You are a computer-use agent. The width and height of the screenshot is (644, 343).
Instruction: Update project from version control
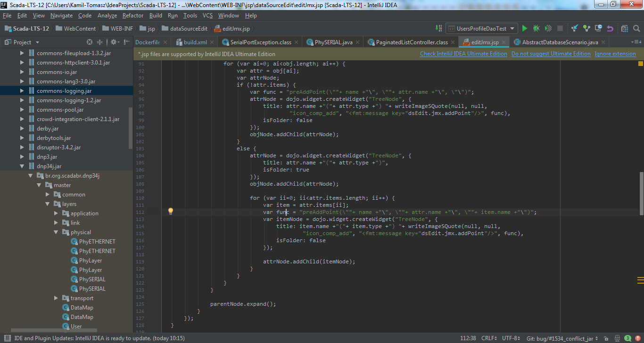575,28
